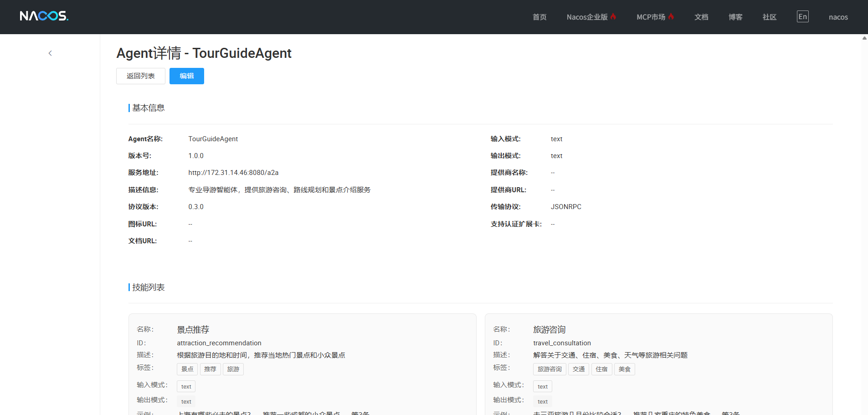Click the 支持认证扩展卡 label
Image resolution: width=868 pixels, height=415 pixels.
[516, 224]
